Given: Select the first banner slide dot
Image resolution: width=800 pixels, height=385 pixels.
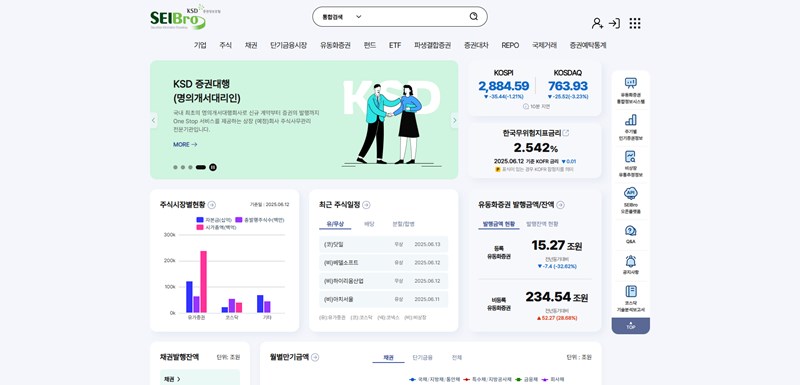Looking at the screenshot, I should pos(176,167).
